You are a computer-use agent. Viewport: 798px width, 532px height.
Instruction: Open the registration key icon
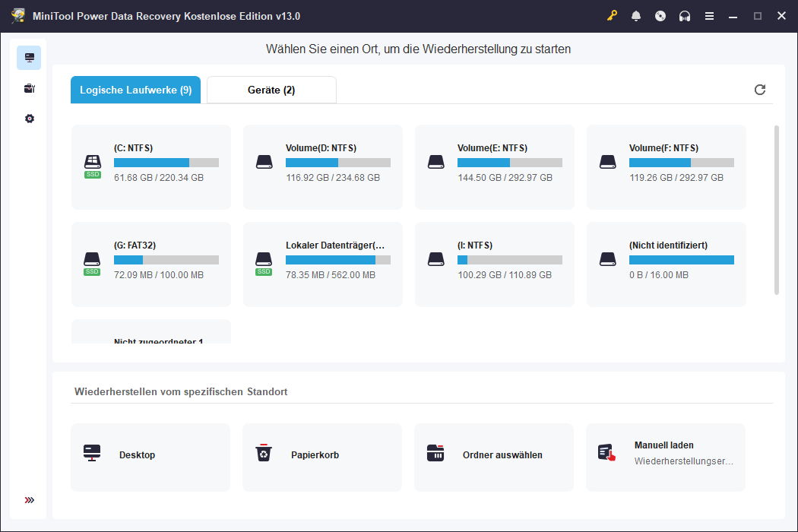point(612,16)
